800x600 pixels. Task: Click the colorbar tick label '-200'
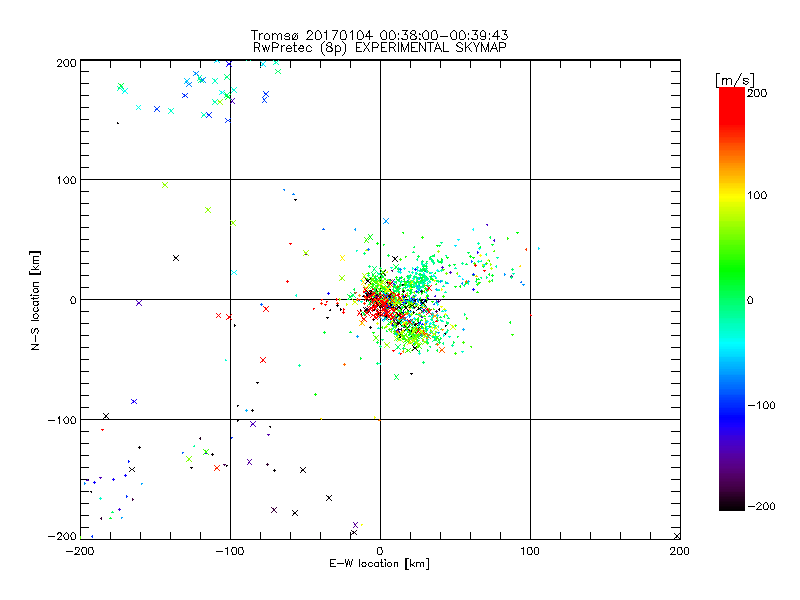tap(761, 506)
